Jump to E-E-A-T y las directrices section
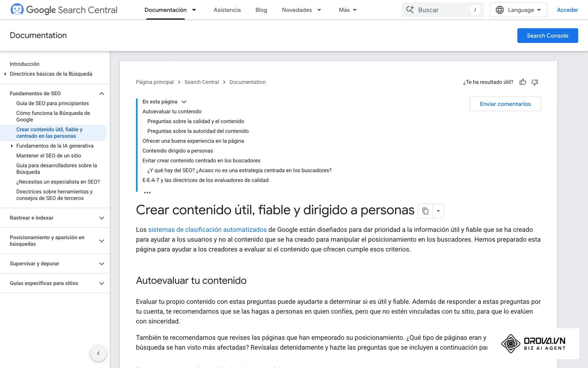 pos(205,180)
